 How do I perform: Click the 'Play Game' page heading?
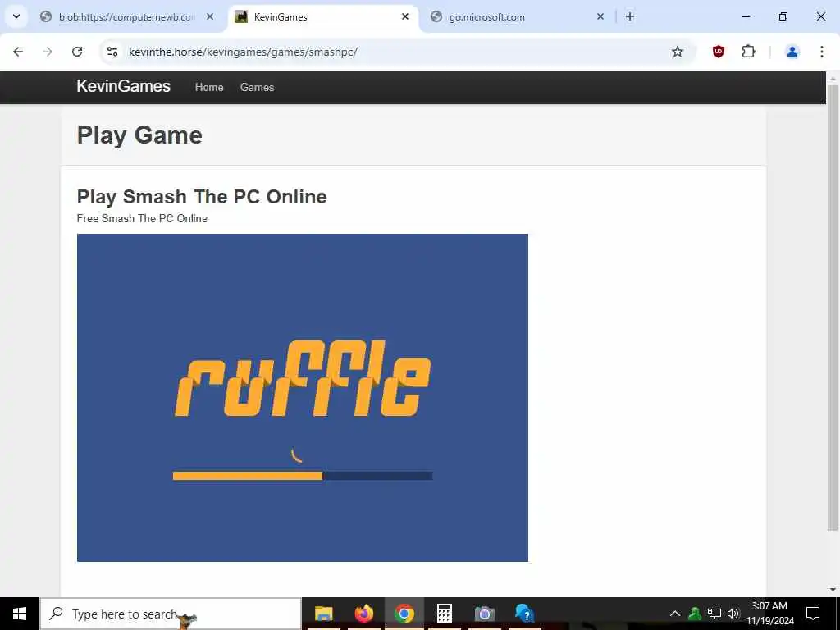click(x=139, y=135)
